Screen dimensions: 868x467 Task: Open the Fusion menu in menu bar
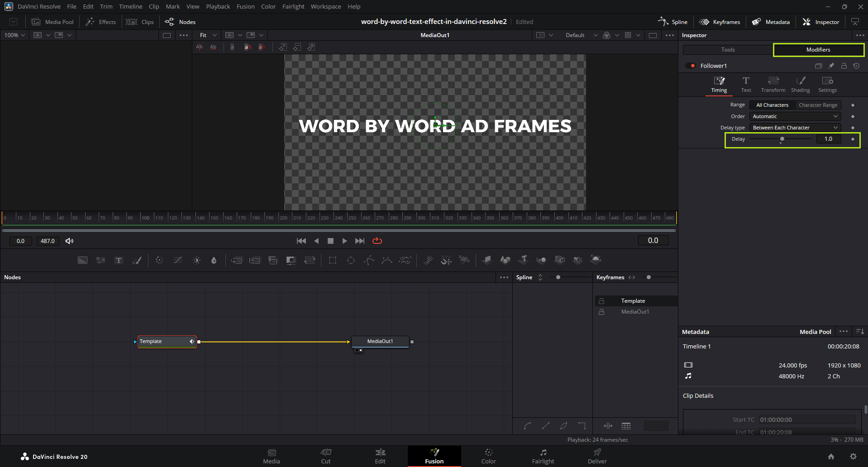(245, 6)
